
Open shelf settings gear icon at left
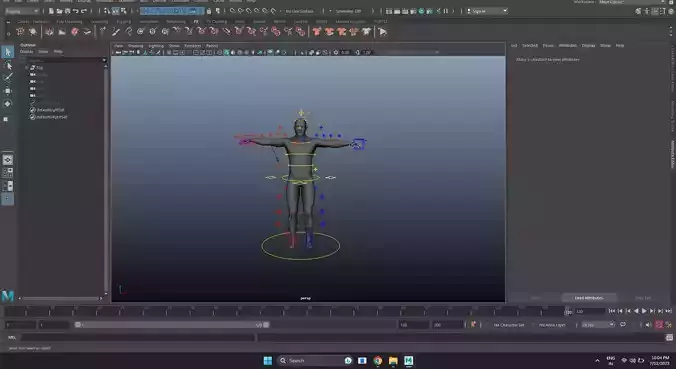pyautogui.click(x=8, y=33)
